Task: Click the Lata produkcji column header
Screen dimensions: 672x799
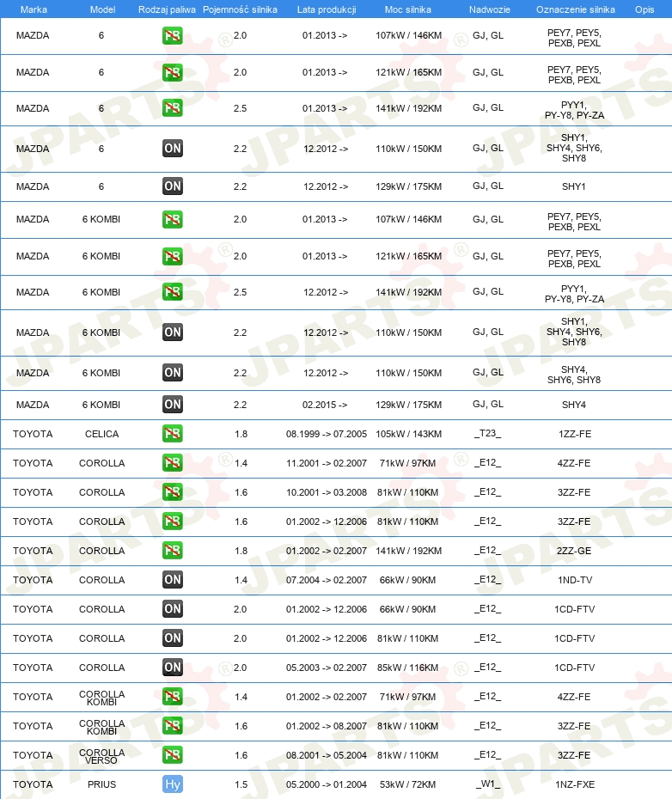Action: [327, 9]
